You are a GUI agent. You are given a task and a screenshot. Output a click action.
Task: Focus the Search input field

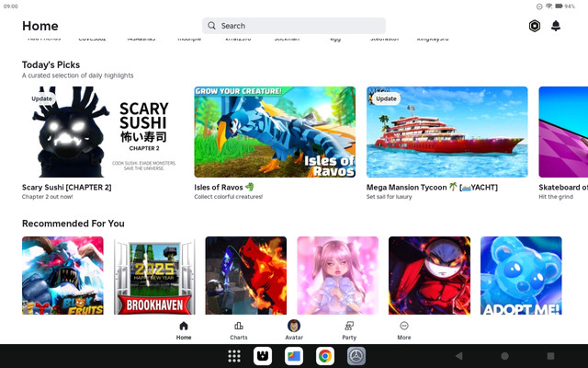tap(294, 26)
